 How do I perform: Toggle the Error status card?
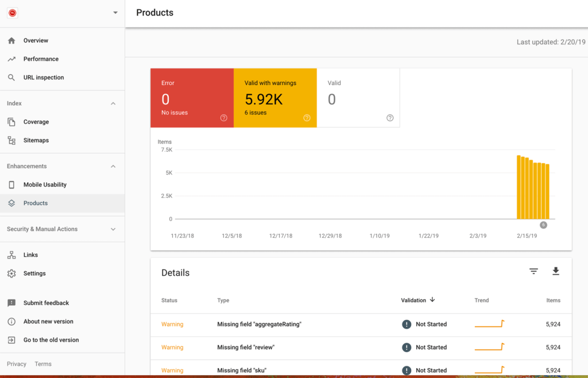[x=192, y=98]
